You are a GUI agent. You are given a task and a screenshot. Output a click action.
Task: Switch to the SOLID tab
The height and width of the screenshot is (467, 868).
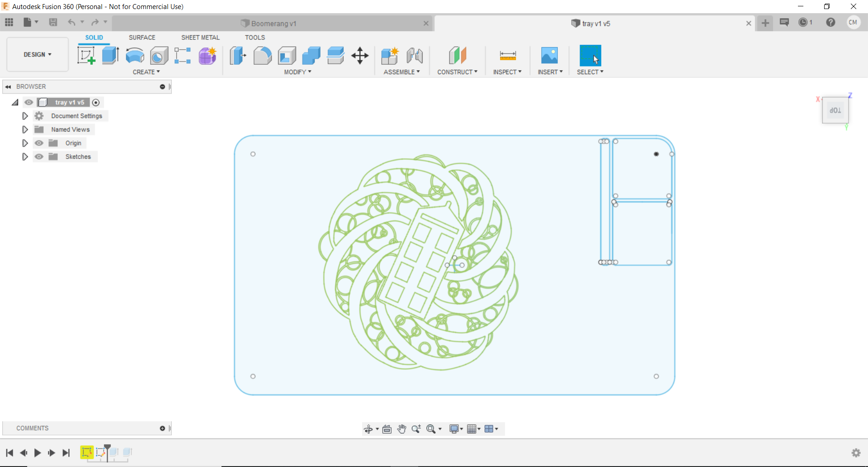tap(94, 38)
